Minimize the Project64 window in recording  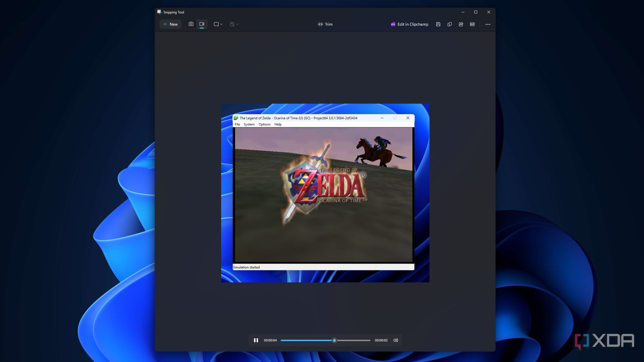pyautogui.click(x=382, y=118)
